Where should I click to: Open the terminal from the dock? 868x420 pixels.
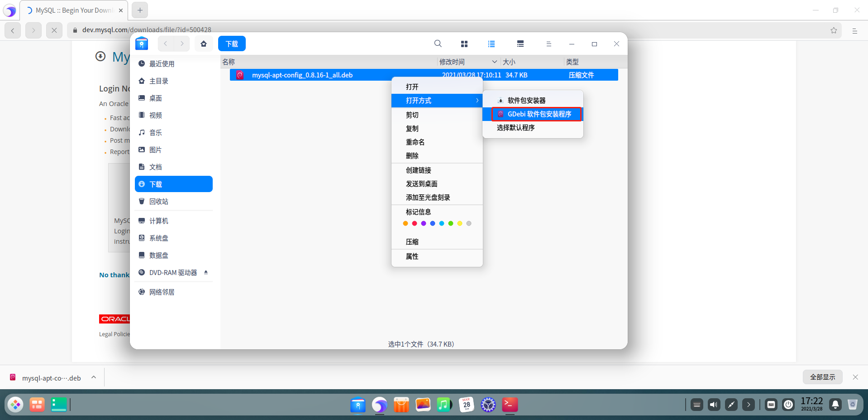tap(510, 405)
